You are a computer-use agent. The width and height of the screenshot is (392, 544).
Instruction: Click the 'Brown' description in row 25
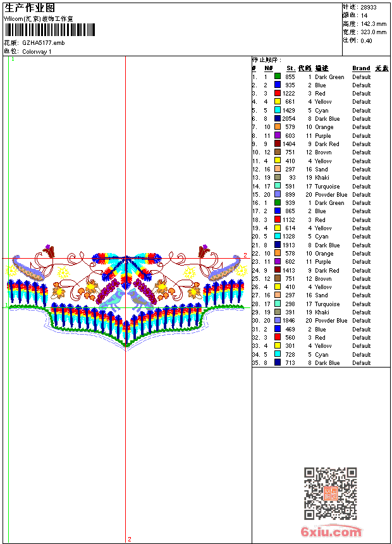pyautogui.click(x=323, y=278)
